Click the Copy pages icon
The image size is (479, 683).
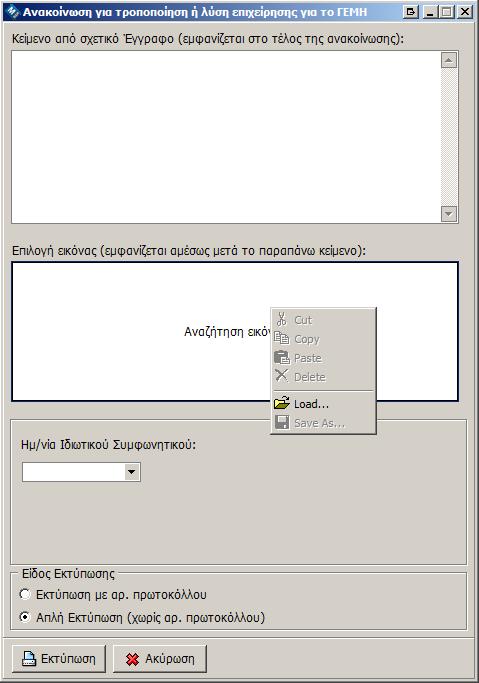pyautogui.click(x=282, y=338)
